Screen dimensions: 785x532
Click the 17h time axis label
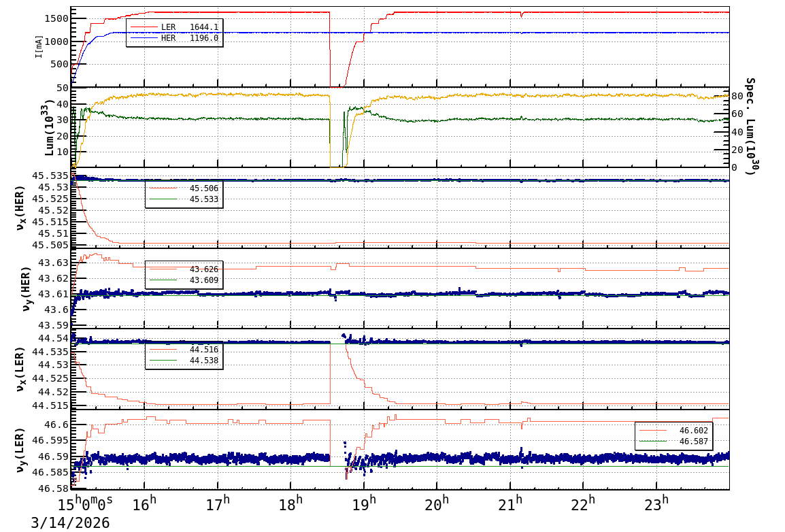click(218, 503)
